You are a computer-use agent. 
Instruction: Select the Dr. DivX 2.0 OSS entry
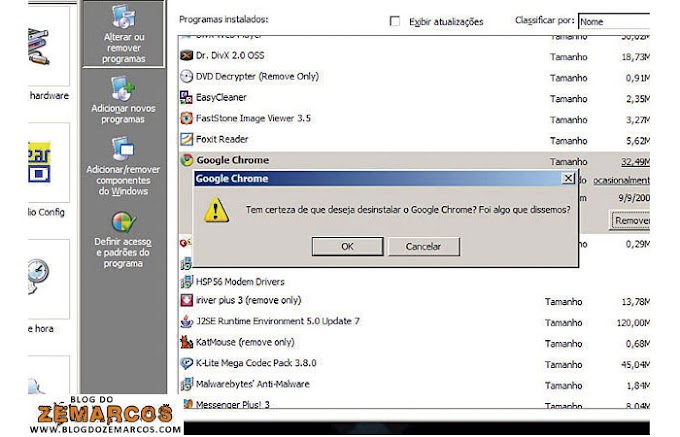point(230,55)
